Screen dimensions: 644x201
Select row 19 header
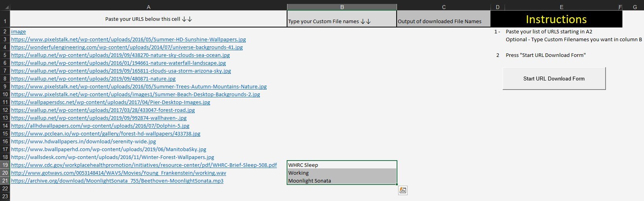[5, 165]
